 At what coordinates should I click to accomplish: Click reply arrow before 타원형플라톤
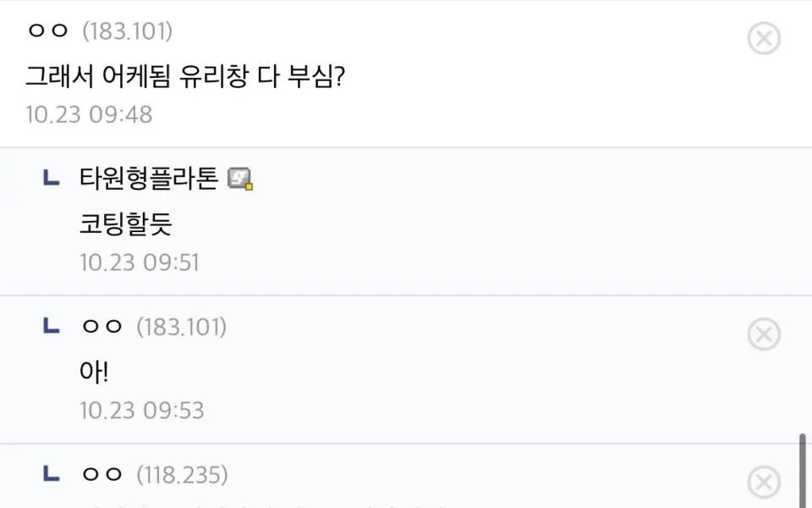52,178
